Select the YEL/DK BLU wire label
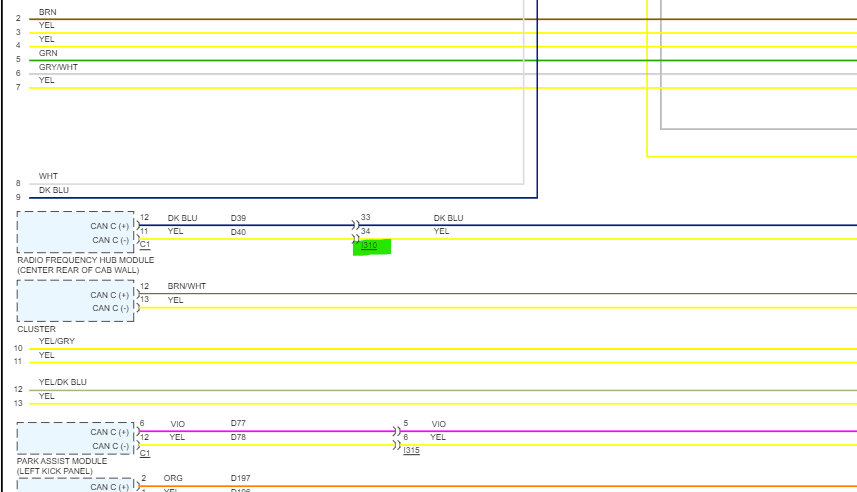 62,382
